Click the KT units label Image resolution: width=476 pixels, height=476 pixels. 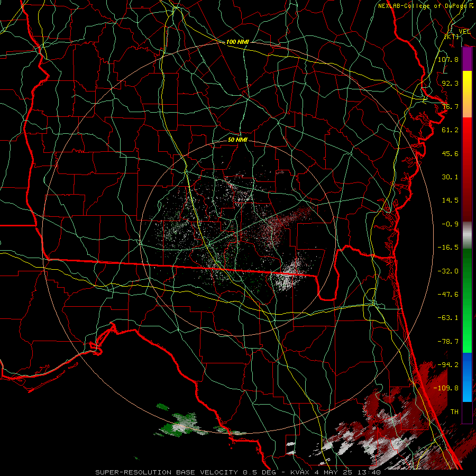pyautogui.click(x=452, y=36)
